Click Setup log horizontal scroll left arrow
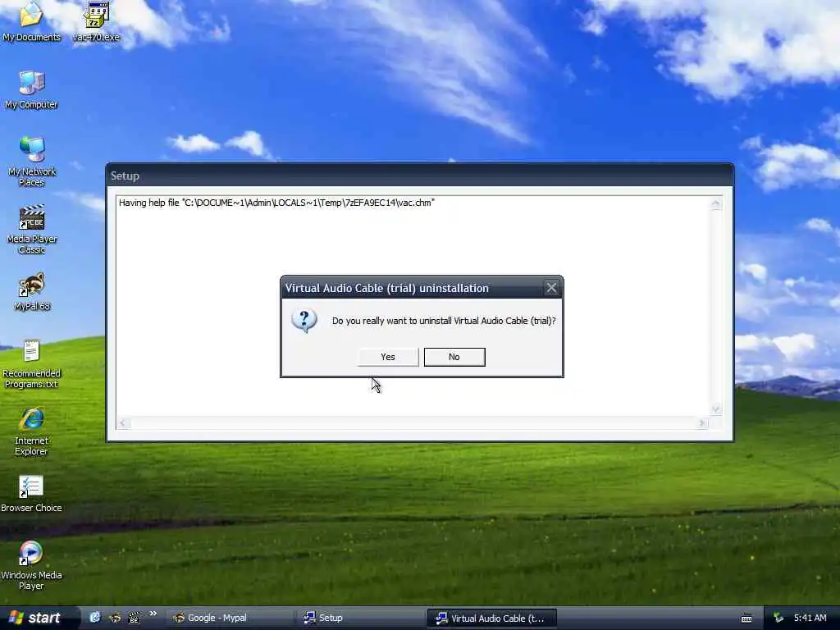This screenshot has width=840, height=630. pyautogui.click(x=123, y=422)
